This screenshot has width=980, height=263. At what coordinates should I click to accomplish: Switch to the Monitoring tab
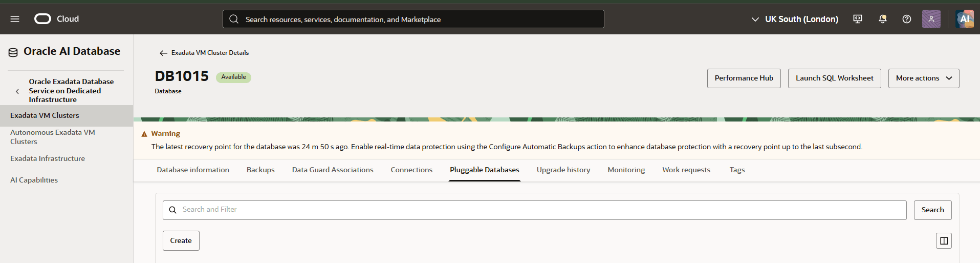click(626, 170)
